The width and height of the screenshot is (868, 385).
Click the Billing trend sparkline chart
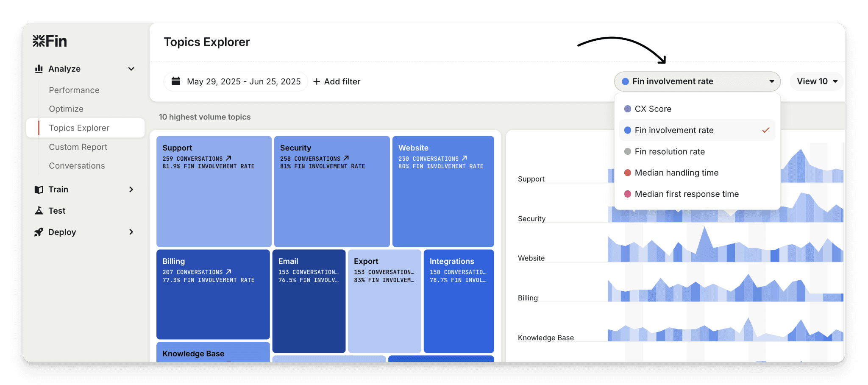(x=725, y=288)
